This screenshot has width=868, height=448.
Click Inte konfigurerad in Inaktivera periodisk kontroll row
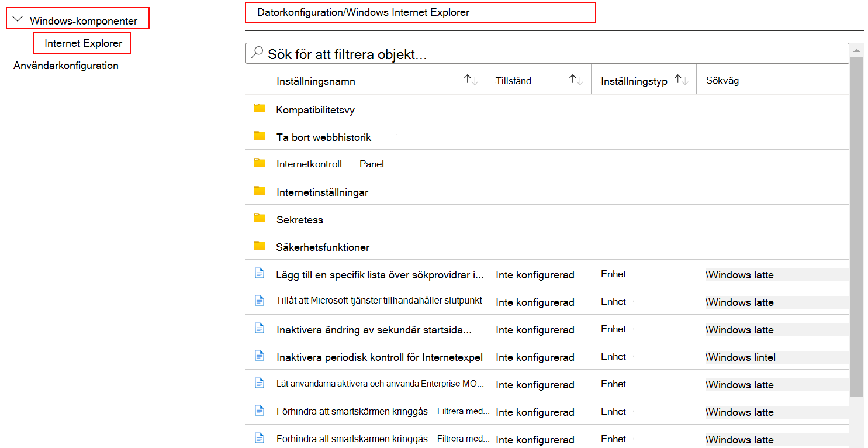(x=535, y=357)
